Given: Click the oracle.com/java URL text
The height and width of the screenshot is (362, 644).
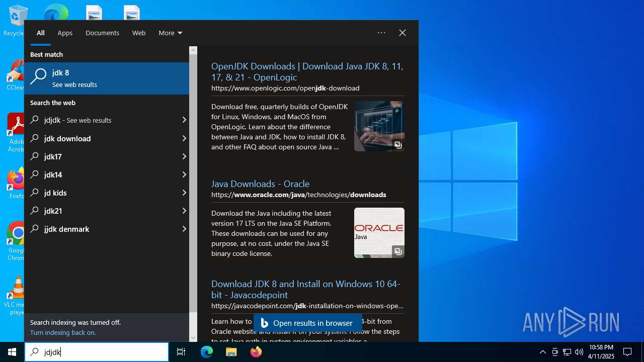Looking at the screenshot, I should [299, 195].
